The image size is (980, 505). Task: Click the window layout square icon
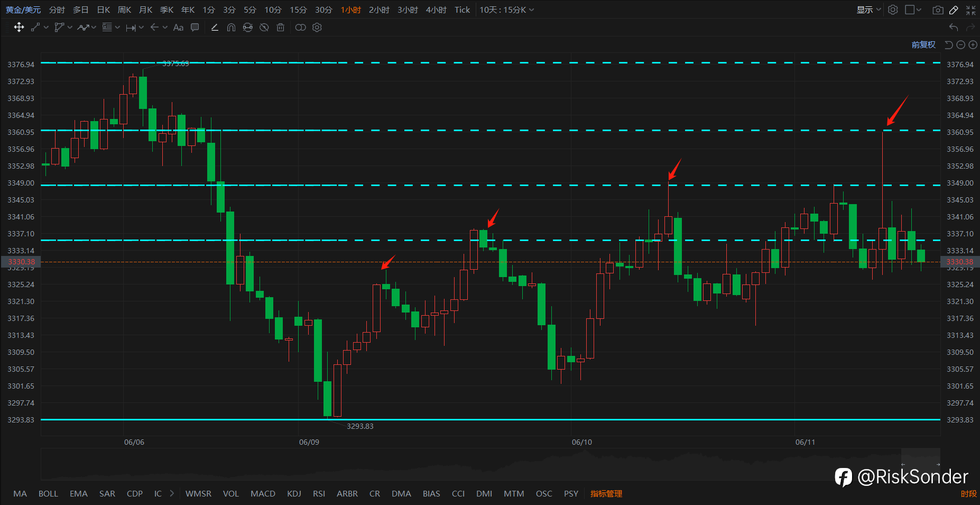[910, 10]
